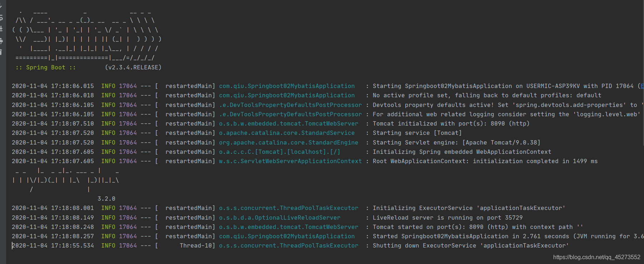
Task: Click 'Starting Servlet engine: [Apache Tomcat/9.0.38]' message
Action: 457,142
